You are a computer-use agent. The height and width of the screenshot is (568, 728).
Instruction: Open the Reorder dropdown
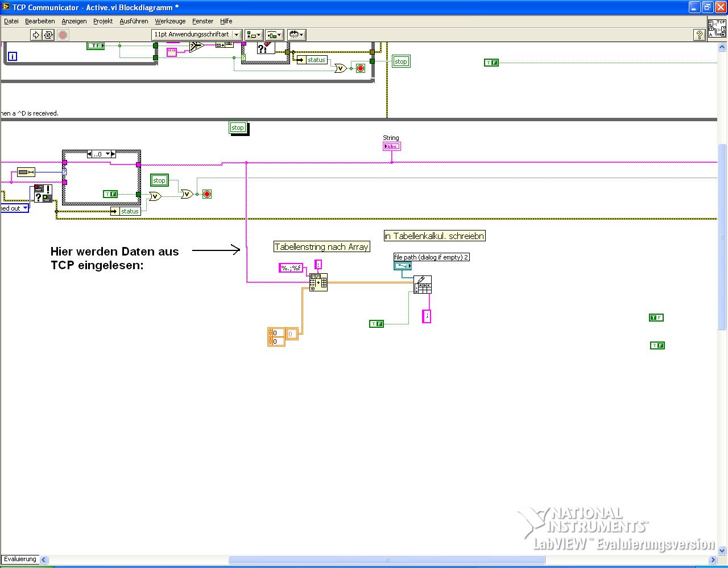pyautogui.click(x=296, y=35)
